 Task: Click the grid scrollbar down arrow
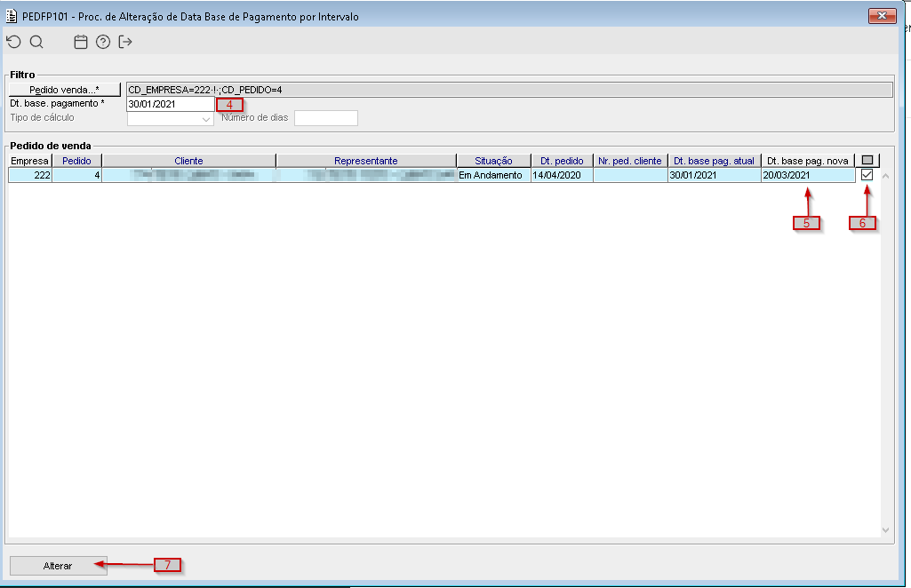pos(885,529)
